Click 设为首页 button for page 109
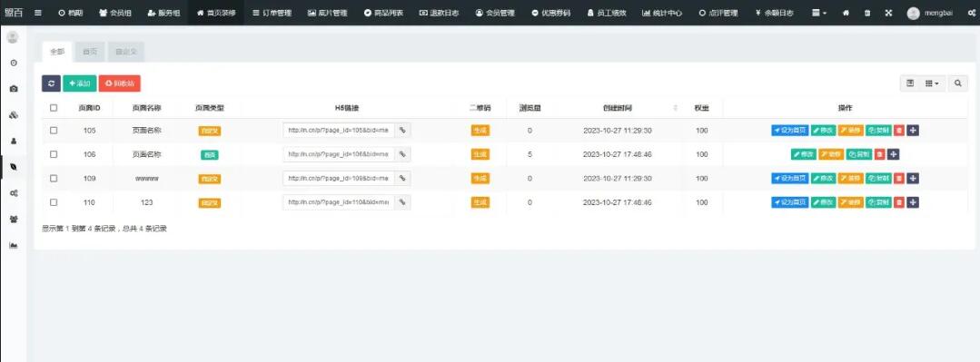 click(x=790, y=179)
